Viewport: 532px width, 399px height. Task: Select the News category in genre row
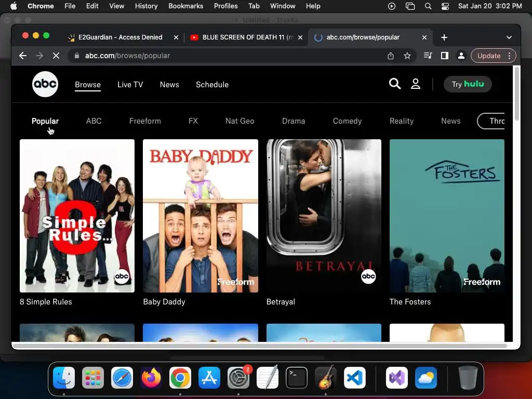click(451, 121)
